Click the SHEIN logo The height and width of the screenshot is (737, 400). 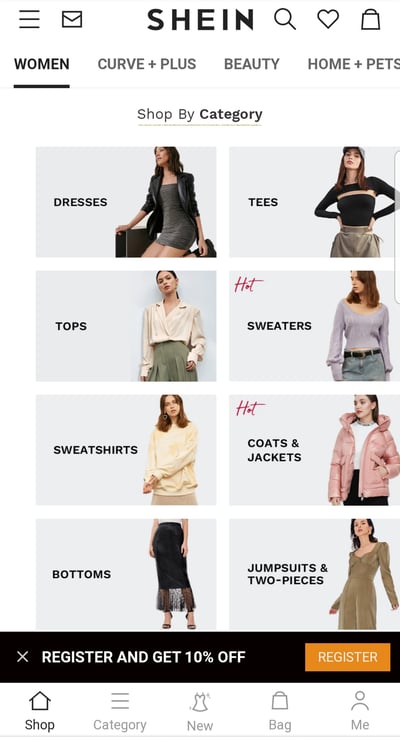point(200,20)
